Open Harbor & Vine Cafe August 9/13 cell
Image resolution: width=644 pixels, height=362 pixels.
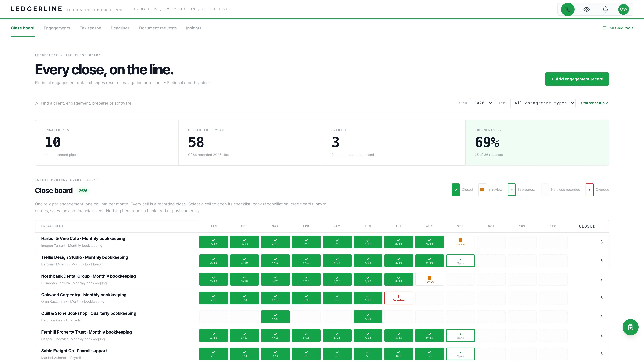(429, 242)
